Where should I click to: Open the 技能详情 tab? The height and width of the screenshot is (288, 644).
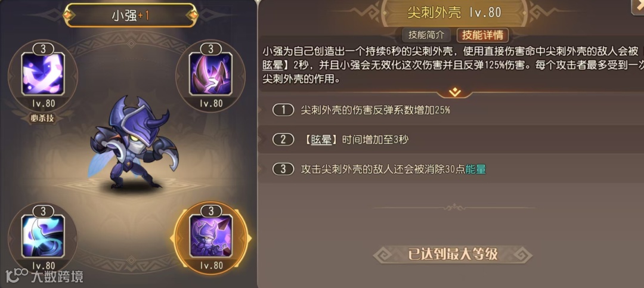482,35
